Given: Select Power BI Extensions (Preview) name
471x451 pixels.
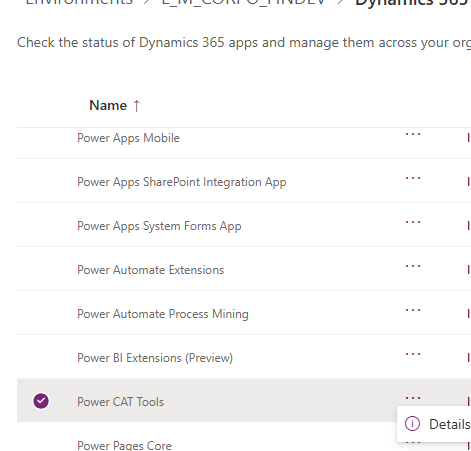Looking at the screenshot, I should coord(155,358).
